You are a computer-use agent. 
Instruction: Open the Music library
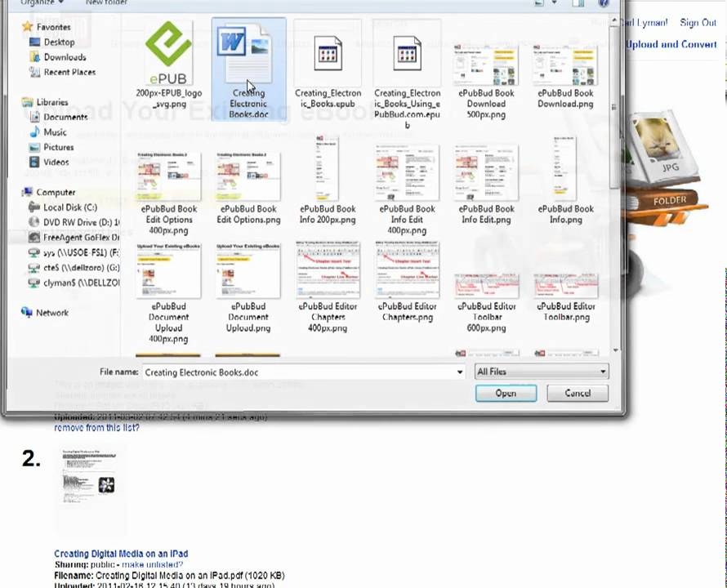point(55,132)
